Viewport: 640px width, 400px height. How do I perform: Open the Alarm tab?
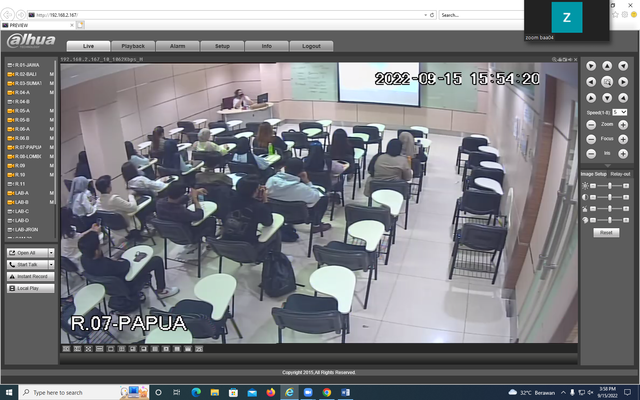178,46
